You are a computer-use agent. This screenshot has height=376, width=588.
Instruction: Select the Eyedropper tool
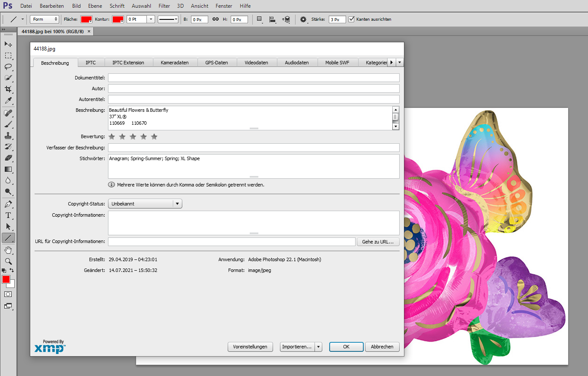click(8, 100)
